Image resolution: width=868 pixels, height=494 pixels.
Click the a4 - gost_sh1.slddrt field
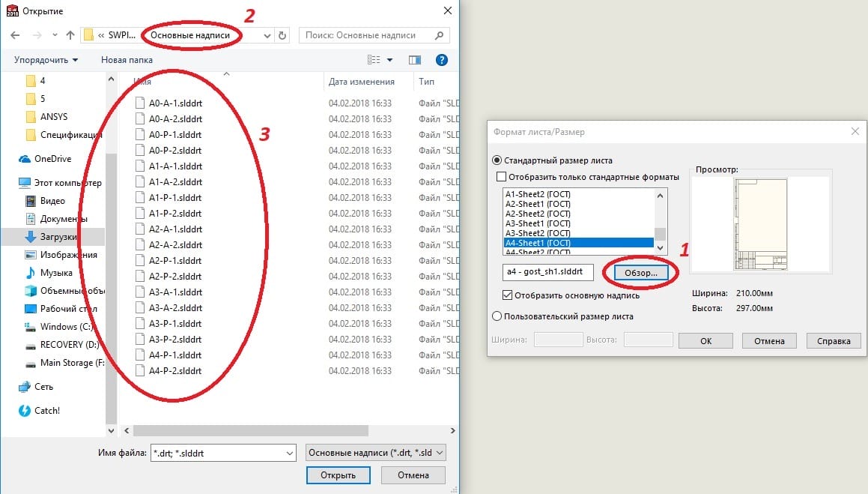click(548, 271)
